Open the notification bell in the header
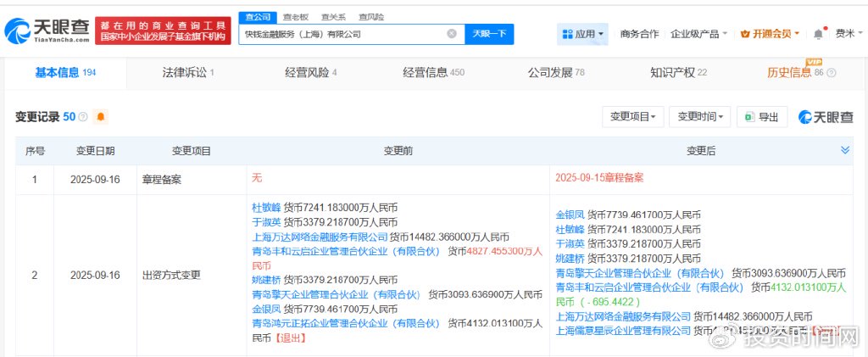This screenshot has height=357, width=868. click(818, 34)
